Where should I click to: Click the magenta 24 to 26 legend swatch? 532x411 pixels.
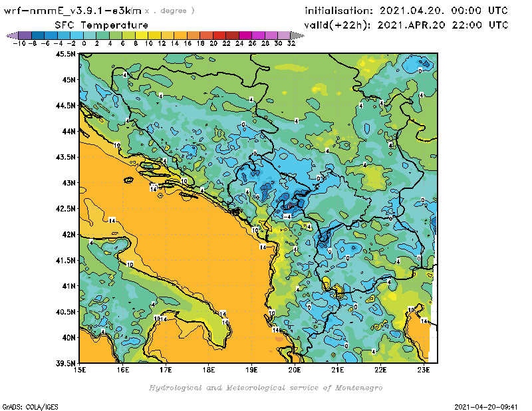coord(245,35)
